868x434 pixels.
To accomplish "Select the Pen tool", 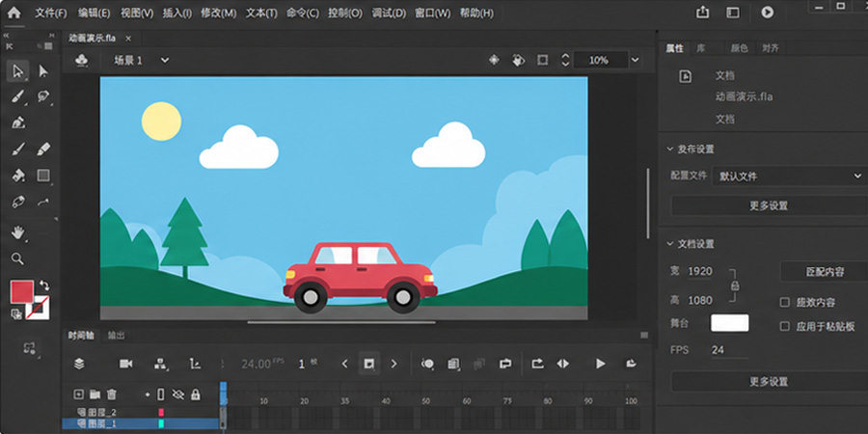I will pos(17,122).
